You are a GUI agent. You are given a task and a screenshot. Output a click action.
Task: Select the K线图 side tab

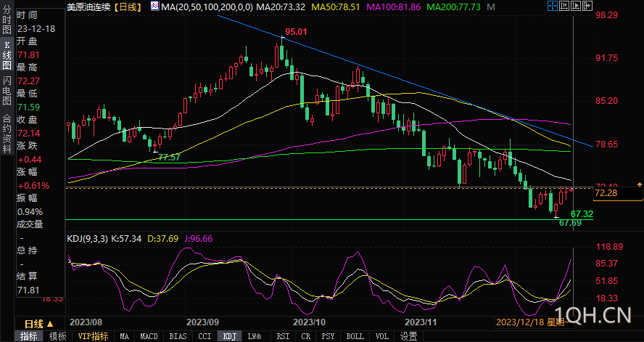pyautogui.click(x=7, y=55)
